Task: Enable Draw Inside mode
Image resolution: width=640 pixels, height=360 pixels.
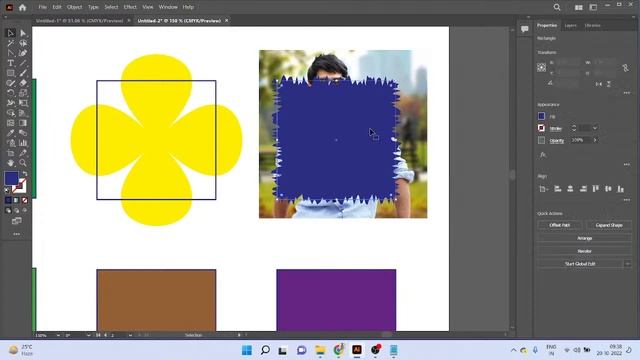Action: [24, 211]
